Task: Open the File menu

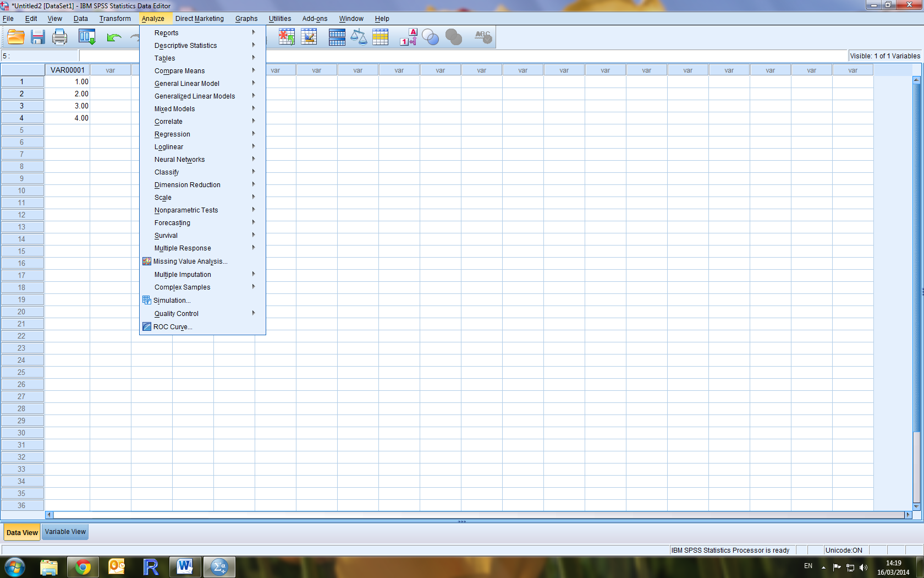Action: pyautogui.click(x=8, y=19)
